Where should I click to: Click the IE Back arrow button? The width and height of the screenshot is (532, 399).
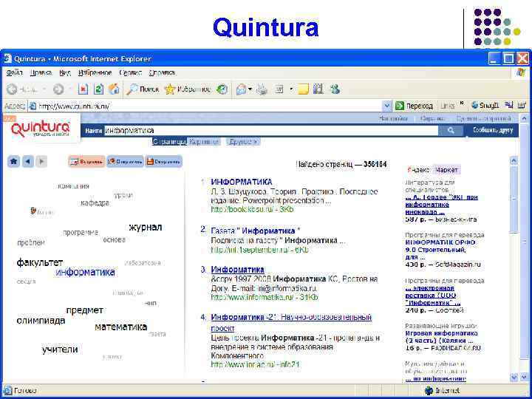click(x=13, y=89)
